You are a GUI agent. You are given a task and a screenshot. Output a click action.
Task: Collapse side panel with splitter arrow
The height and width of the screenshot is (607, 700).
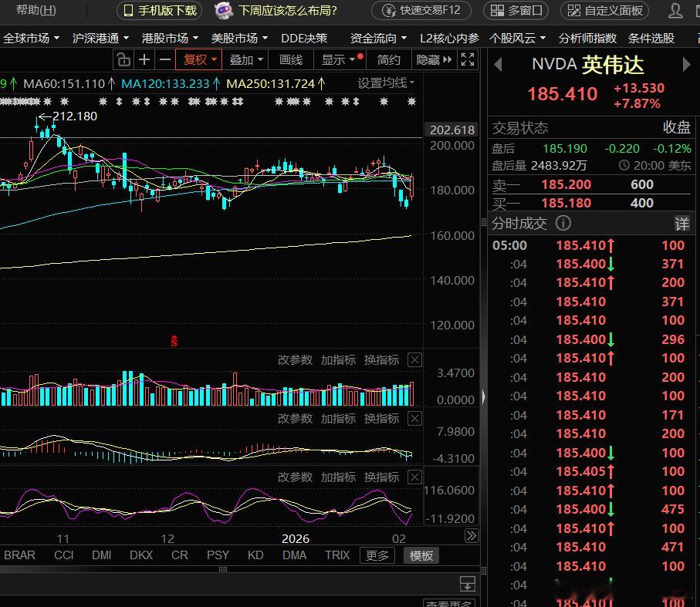click(483, 396)
